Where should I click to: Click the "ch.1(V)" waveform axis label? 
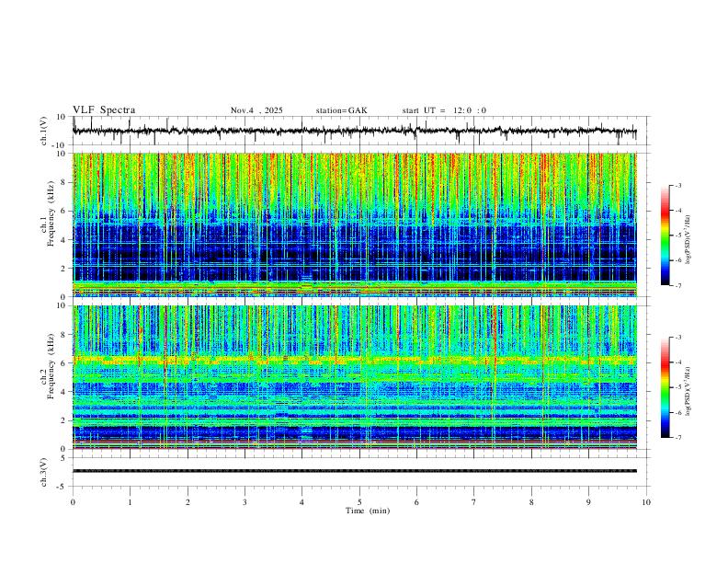44,131
